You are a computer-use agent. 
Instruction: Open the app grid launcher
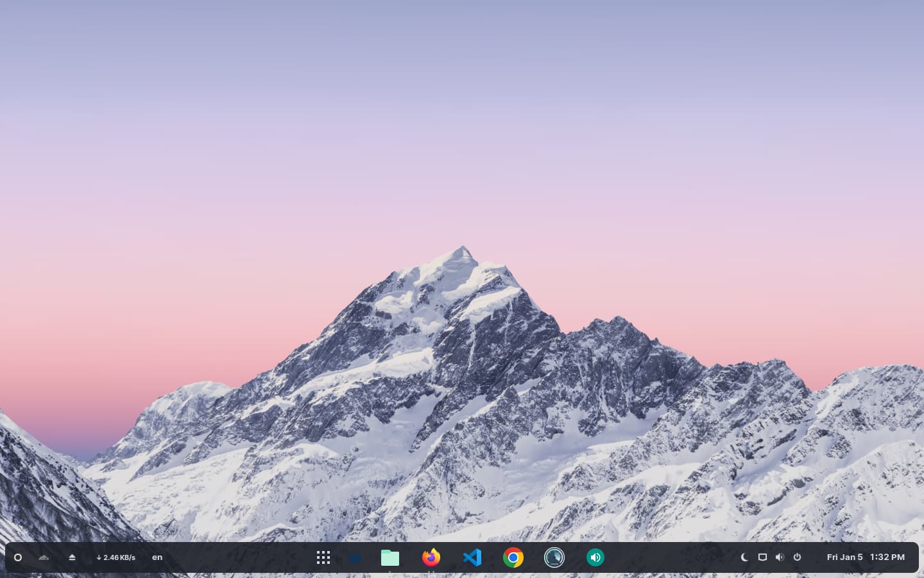323,557
